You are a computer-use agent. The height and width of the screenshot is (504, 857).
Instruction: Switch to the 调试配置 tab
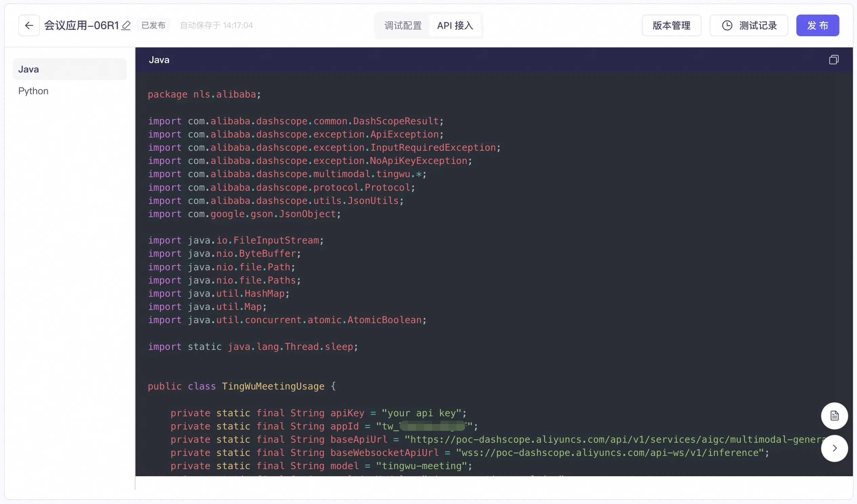(x=403, y=25)
